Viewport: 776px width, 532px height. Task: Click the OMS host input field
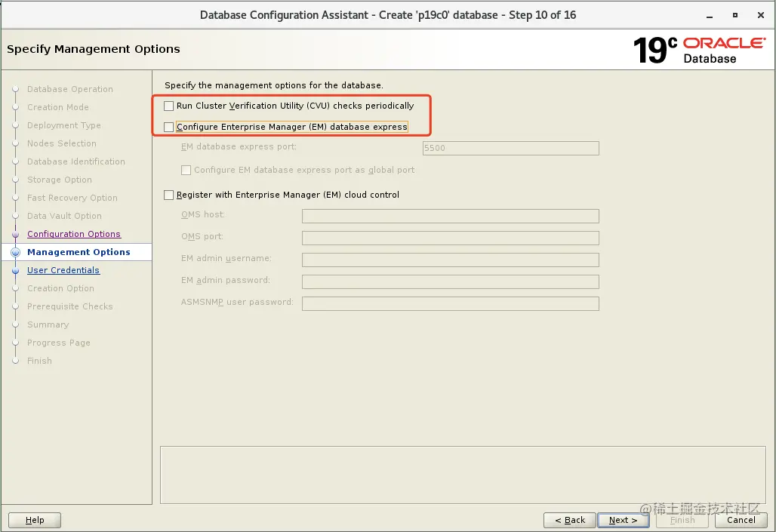point(451,217)
